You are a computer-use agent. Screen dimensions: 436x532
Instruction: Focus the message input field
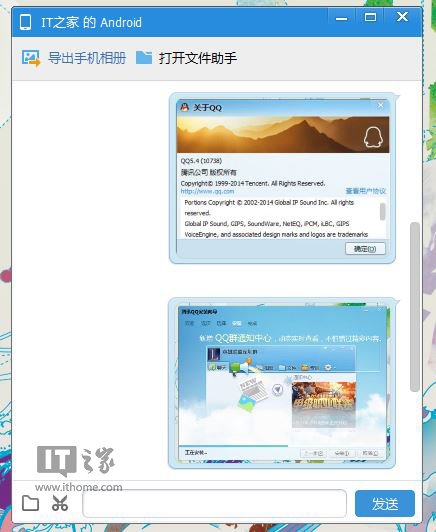214,504
